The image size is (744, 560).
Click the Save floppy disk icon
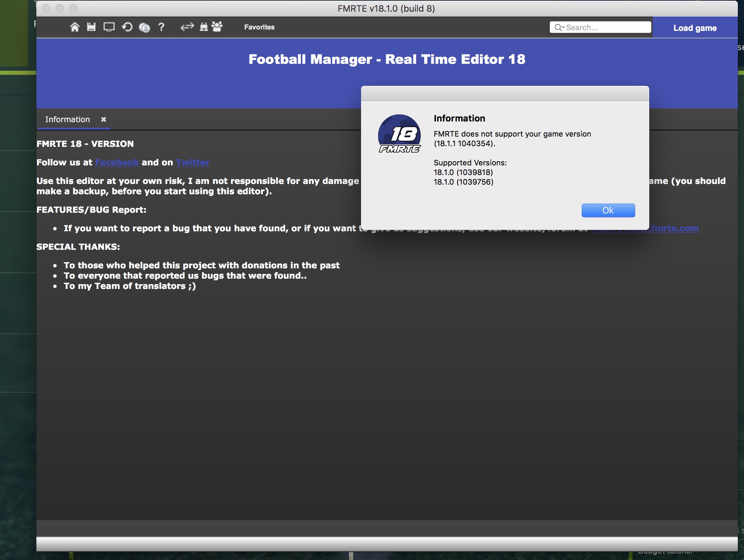tap(91, 27)
